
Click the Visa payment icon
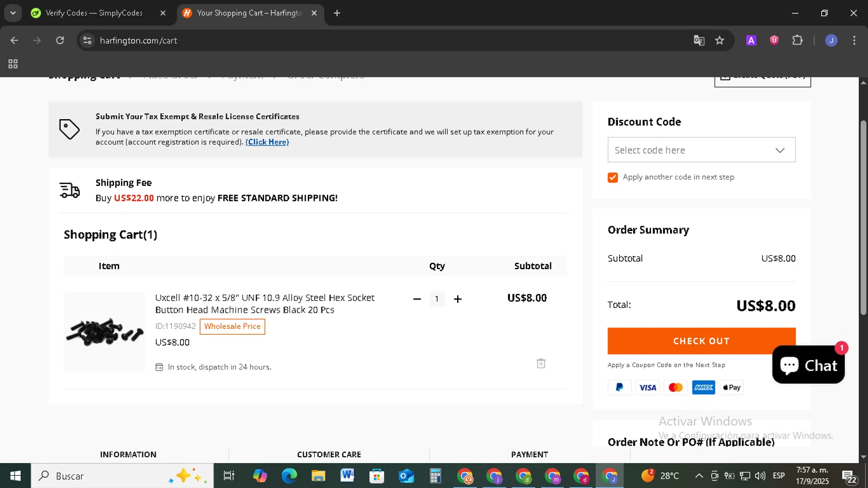coord(648,388)
